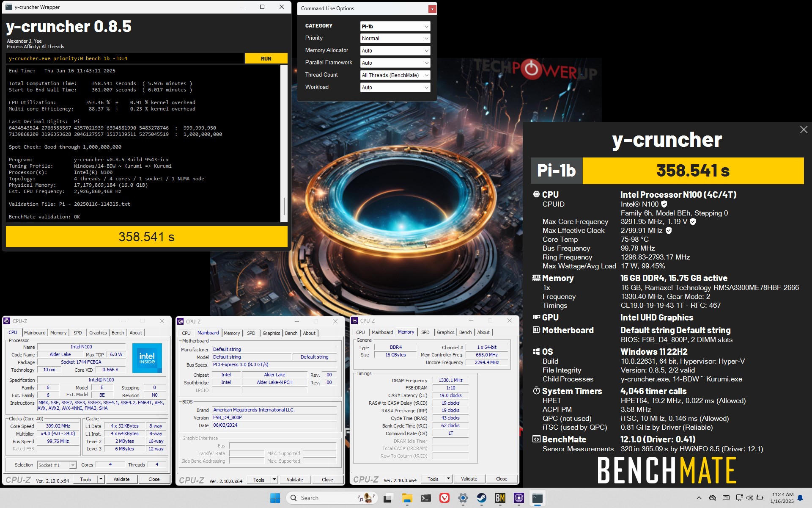This screenshot has width=812, height=508.
Task: Open Task View from taskbar
Action: tap(387, 498)
